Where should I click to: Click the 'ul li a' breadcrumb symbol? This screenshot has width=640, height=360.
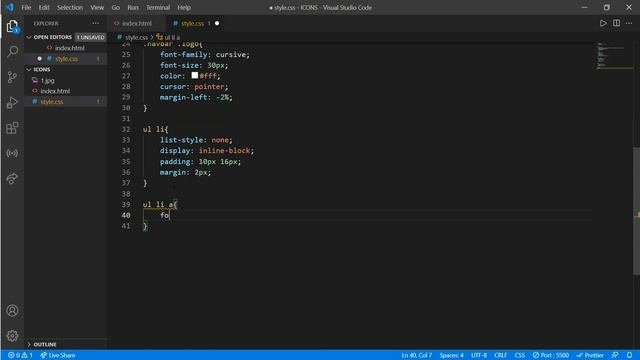[x=172, y=37]
